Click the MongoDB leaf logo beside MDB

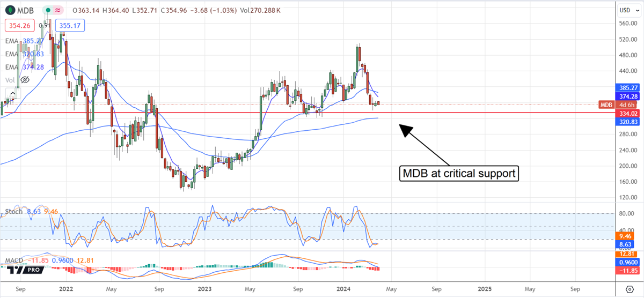[10, 10]
